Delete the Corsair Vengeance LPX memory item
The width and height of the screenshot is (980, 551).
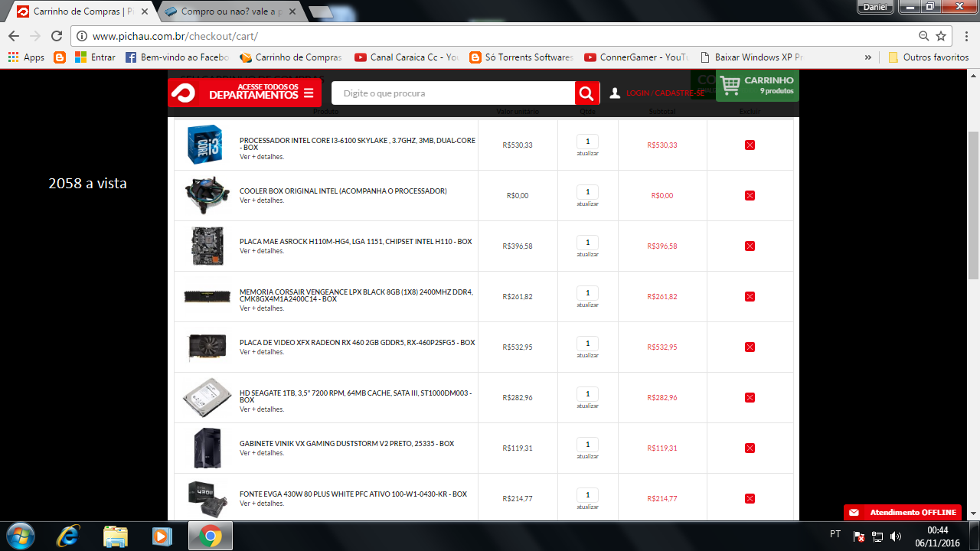(750, 296)
